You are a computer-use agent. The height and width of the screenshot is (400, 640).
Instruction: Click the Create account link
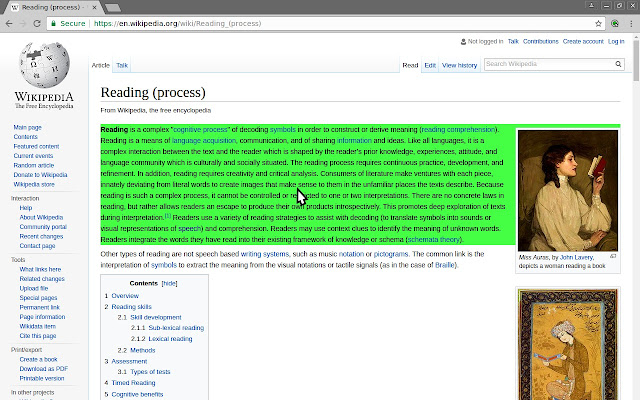tap(583, 41)
